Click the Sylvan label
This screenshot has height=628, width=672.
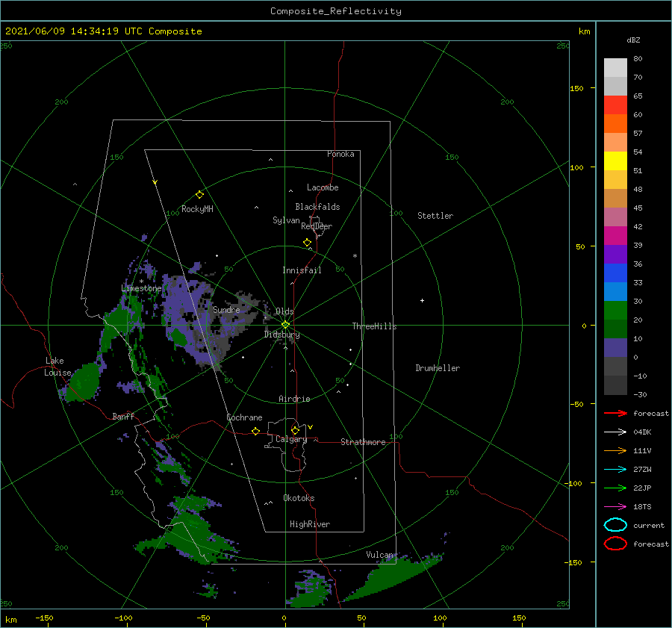pos(286,220)
